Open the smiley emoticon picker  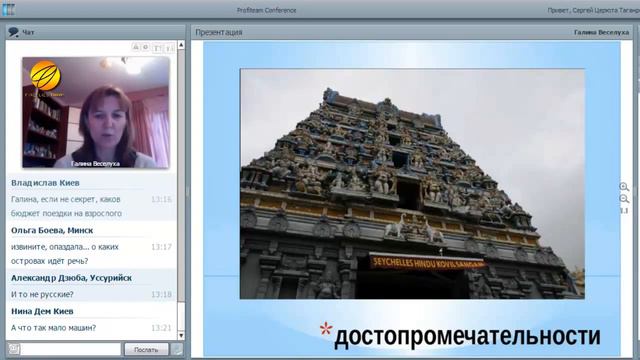tap(14, 349)
